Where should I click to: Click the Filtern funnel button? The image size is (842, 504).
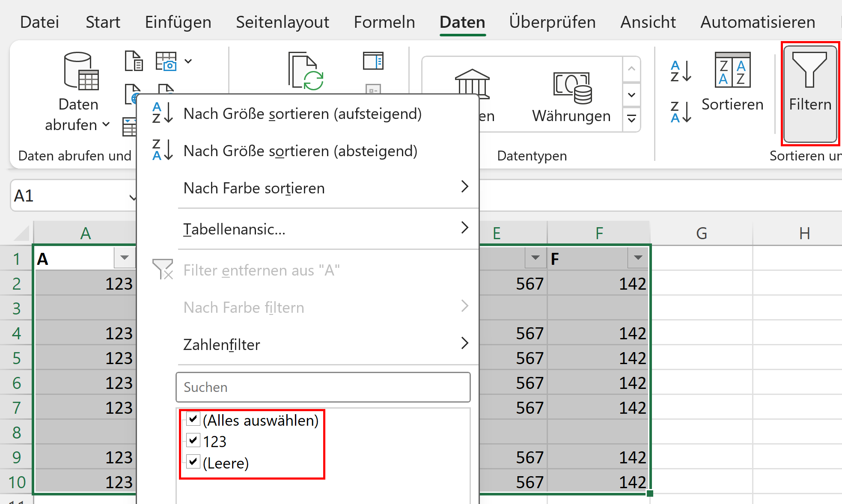810,94
